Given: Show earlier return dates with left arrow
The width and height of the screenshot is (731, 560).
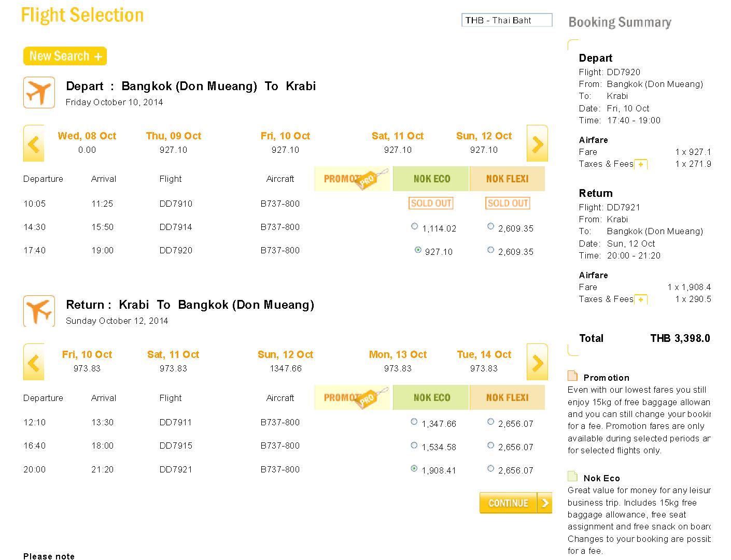Looking at the screenshot, I should (34, 362).
